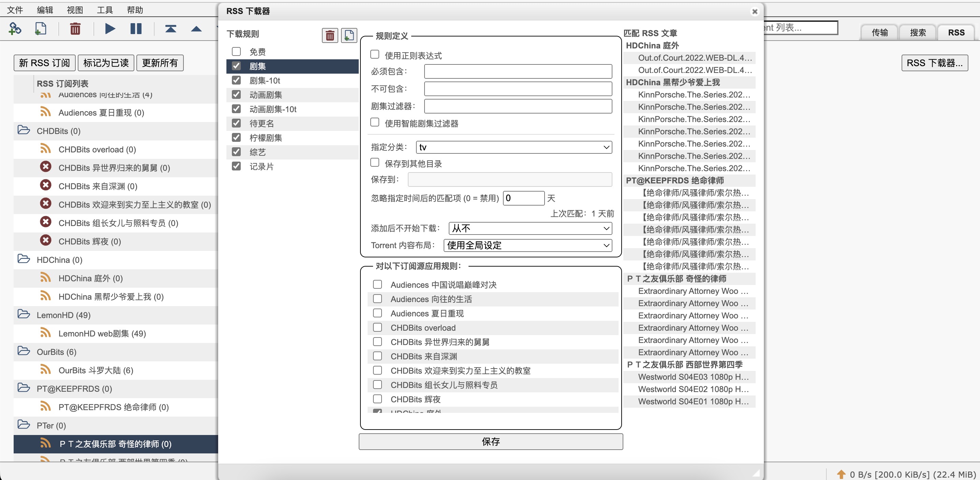Open the 工具 menu
Screen dimensions: 980x480
click(x=105, y=10)
